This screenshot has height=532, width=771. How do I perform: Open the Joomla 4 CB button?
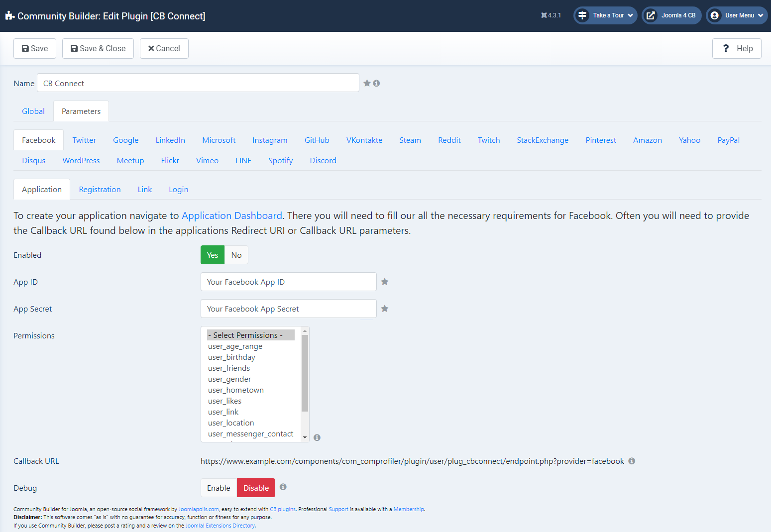(671, 15)
